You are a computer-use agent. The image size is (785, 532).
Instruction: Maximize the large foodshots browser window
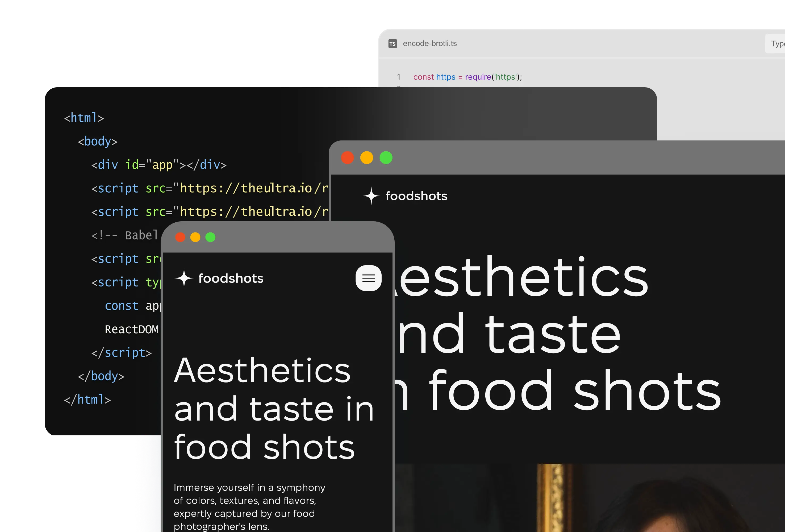(x=386, y=158)
